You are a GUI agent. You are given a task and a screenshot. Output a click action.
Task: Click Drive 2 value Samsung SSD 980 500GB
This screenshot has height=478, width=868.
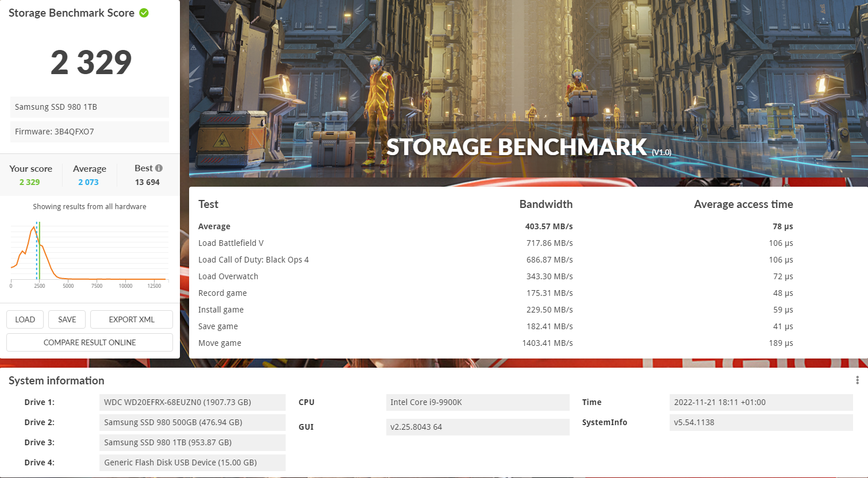193,422
